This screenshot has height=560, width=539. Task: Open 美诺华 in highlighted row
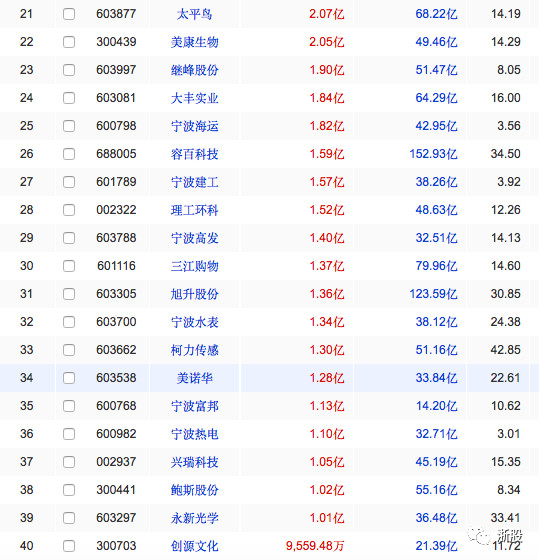point(195,378)
